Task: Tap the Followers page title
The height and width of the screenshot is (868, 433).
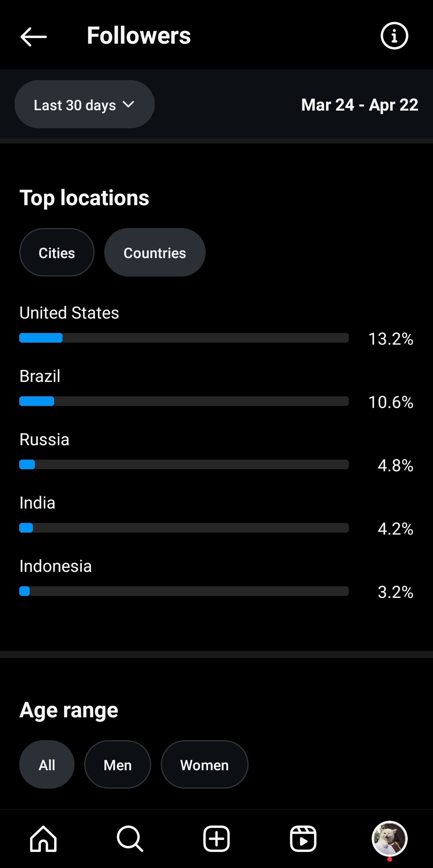Action: pos(139,36)
